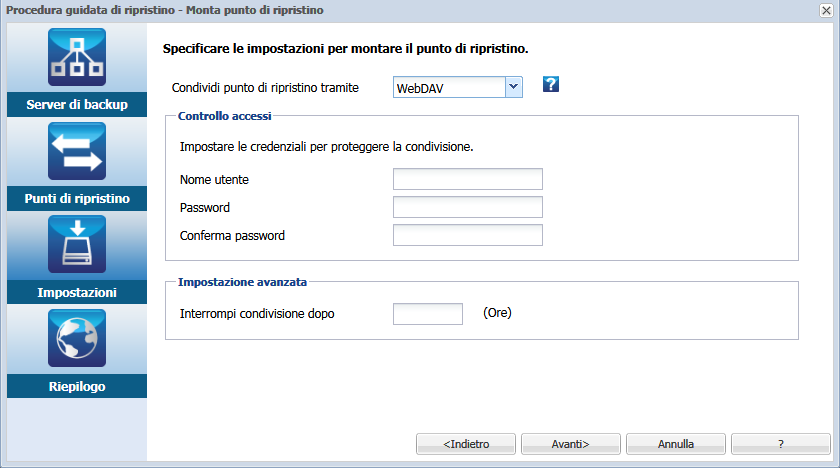Open the Riepilogo globe icon
Viewport: 840px width, 468px height.
coord(77,338)
